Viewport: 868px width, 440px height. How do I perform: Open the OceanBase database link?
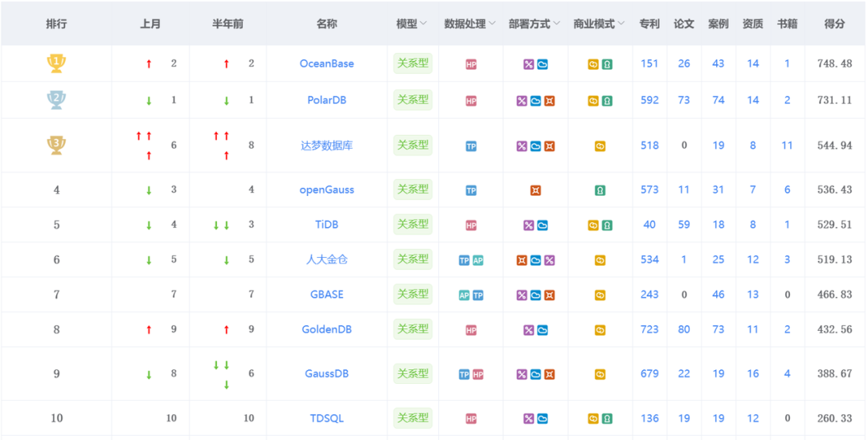(326, 63)
